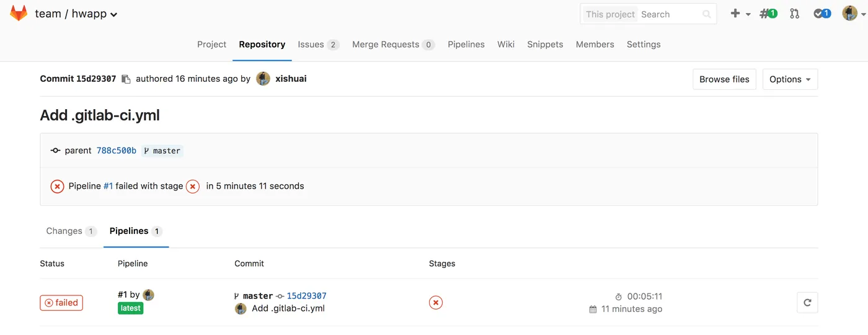Open parent commit 788c500b link
Screen dimensions: 868x335
116,151
